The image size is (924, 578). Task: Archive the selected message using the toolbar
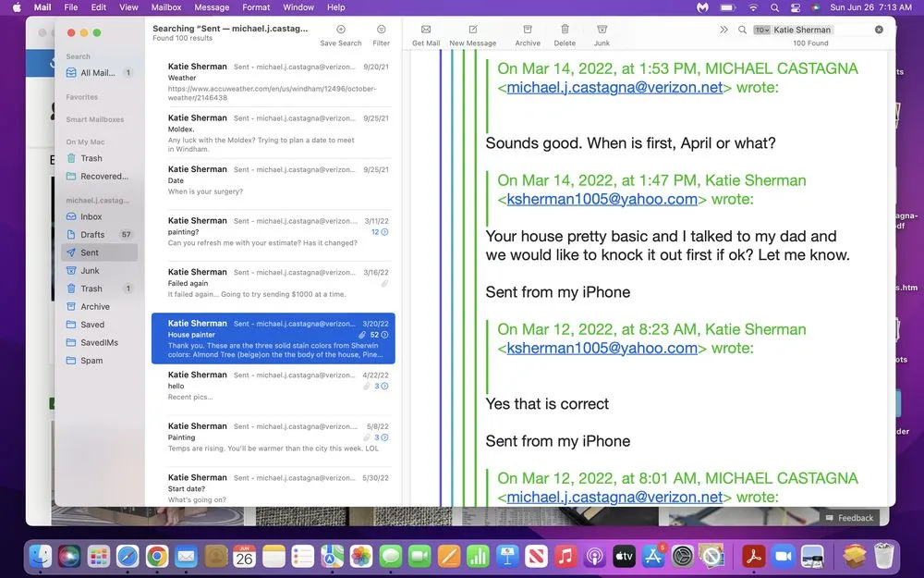(528, 31)
